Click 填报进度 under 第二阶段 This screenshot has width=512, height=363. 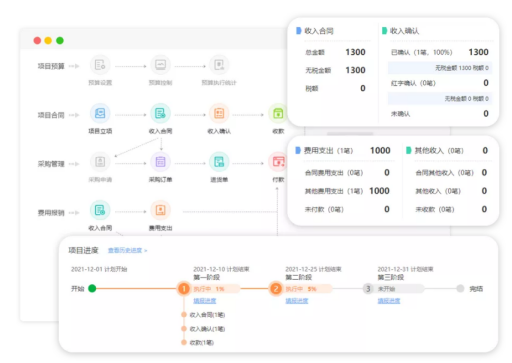point(297,301)
